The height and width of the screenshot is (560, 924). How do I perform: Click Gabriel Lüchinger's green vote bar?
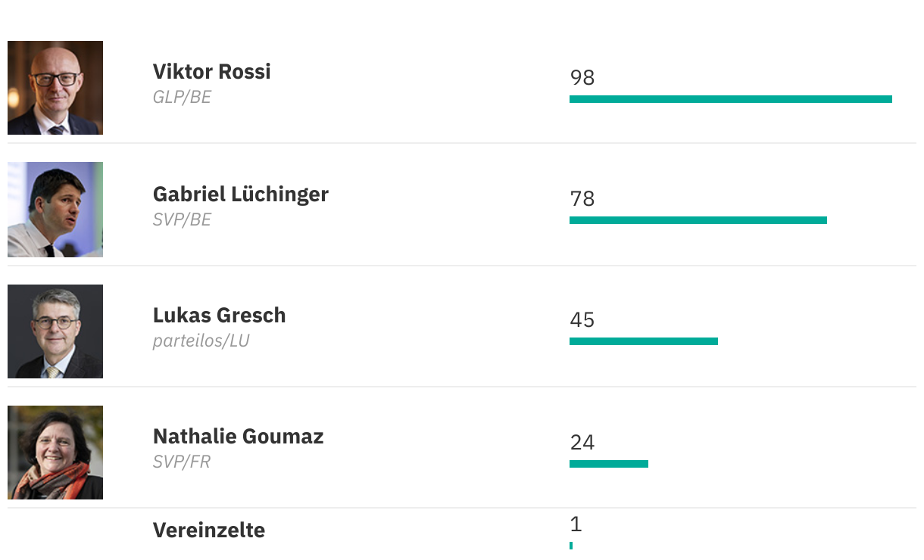click(x=698, y=220)
